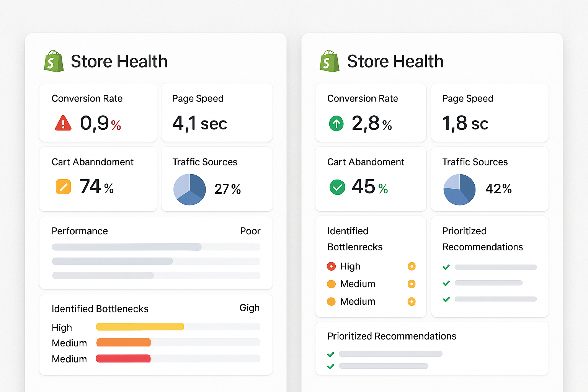Image resolution: width=588 pixels, height=392 pixels.
Task: Open the Traffic Sources pie chart on the left
Action: (189, 189)
